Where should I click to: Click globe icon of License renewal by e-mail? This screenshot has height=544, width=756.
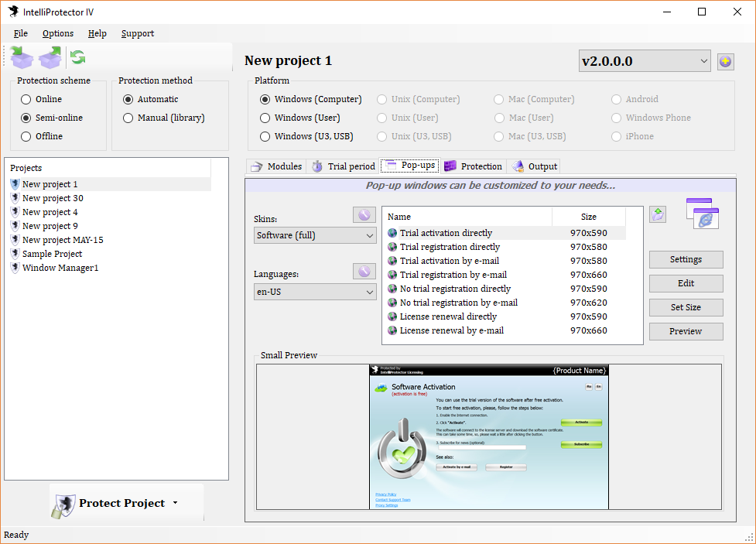(392, 330)
